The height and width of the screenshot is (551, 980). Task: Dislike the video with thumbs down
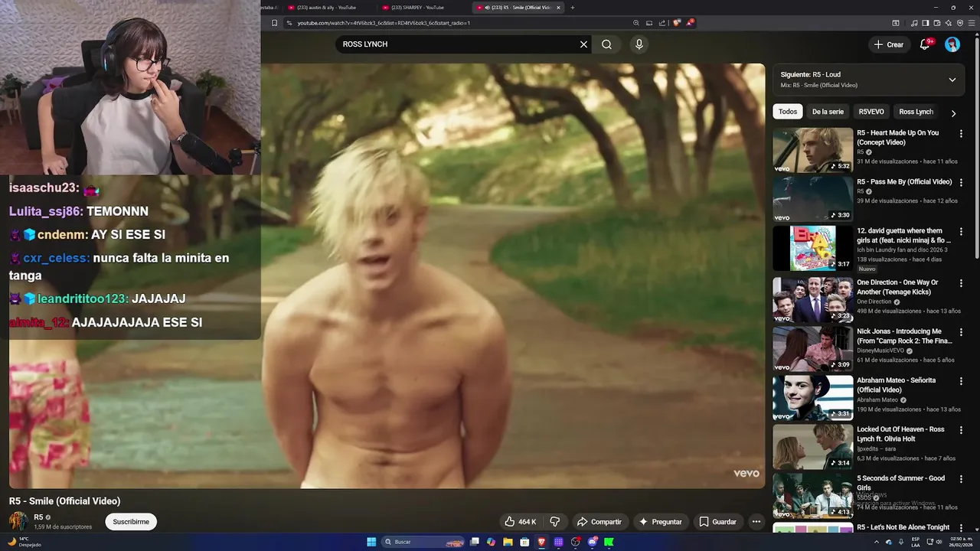coord(555,522)
